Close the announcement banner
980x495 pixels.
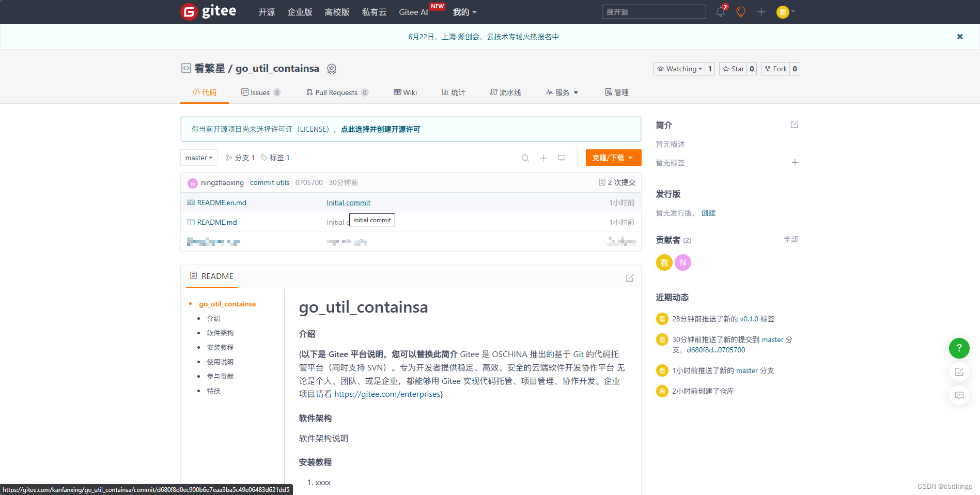point(960,37)
